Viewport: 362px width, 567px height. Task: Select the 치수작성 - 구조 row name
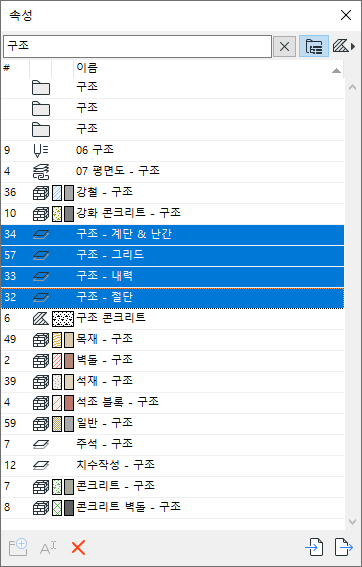click(x=115, y=465)
